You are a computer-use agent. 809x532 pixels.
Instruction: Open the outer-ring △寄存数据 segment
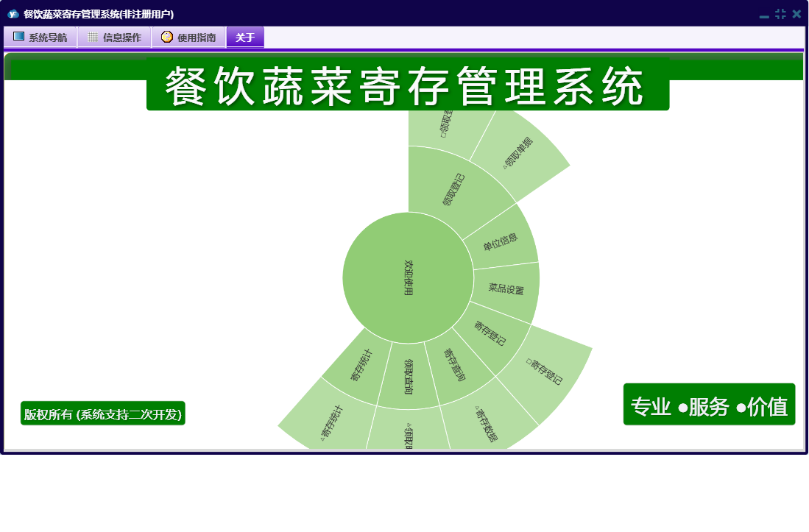(x=485, y=423)
